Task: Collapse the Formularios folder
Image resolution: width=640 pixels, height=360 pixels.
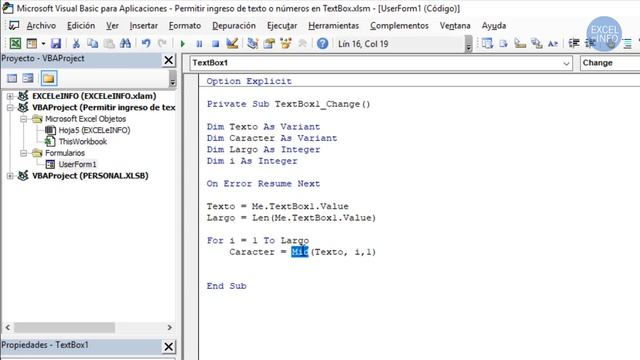Action: (x=24, y=153)
